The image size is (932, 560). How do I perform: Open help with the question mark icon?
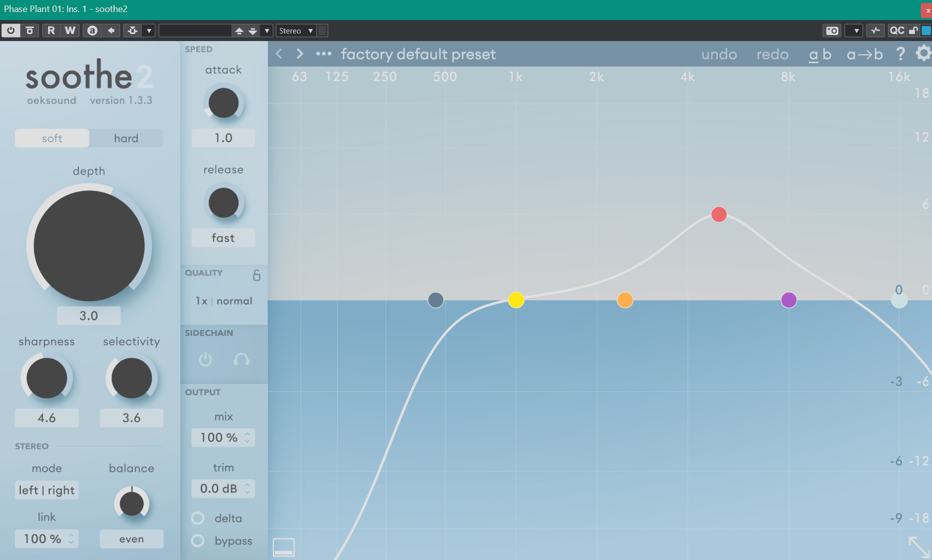[x=900, y=54]
